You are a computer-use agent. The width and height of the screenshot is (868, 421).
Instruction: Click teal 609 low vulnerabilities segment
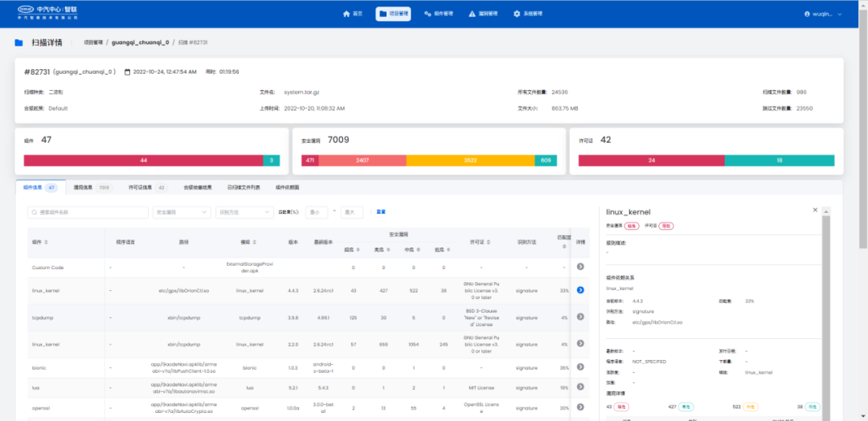(x=546, y=161)
